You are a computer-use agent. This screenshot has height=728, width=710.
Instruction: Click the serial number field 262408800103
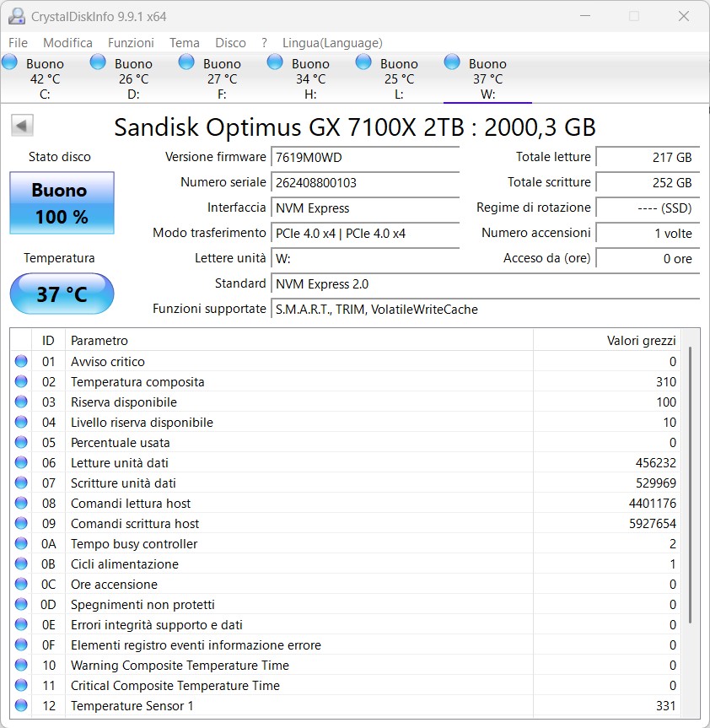click(x=365, y=182)
